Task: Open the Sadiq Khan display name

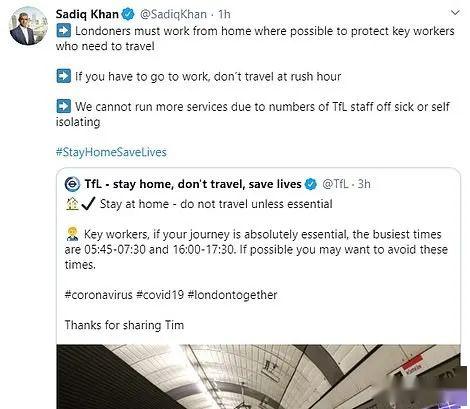Action: pyautogui.click(x=87, y=14)
